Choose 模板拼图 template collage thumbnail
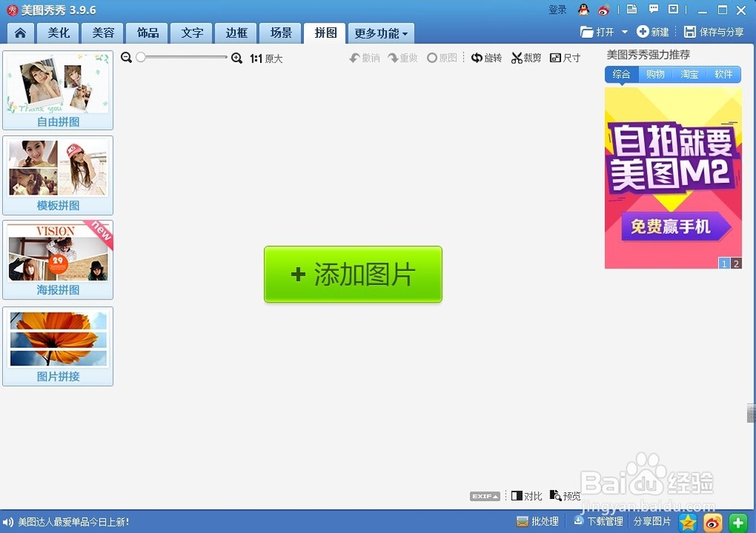 click(58, 175)
